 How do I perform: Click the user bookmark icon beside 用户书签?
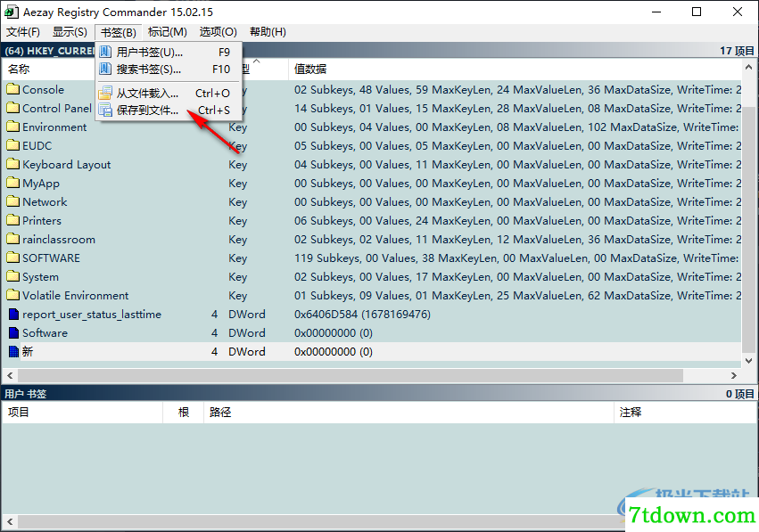click(105, 52)
